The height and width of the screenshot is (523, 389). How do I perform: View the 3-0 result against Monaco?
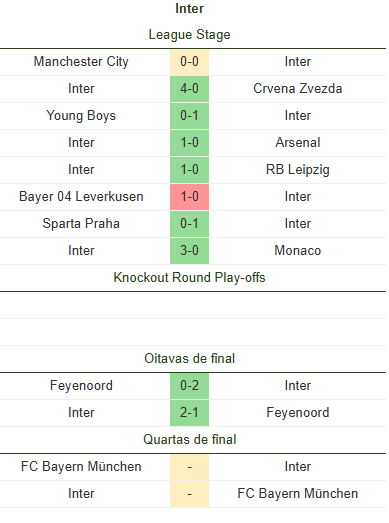pos(189,251)
